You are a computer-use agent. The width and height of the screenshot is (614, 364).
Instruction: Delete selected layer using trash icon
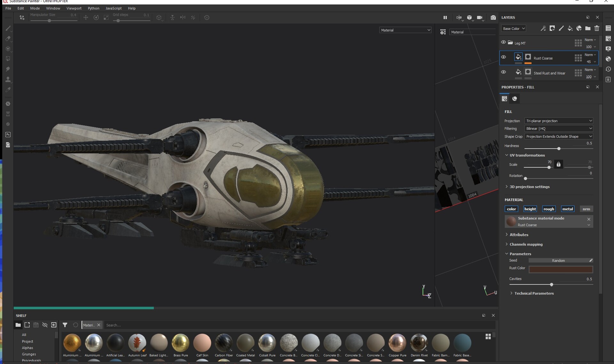[597, 28]
